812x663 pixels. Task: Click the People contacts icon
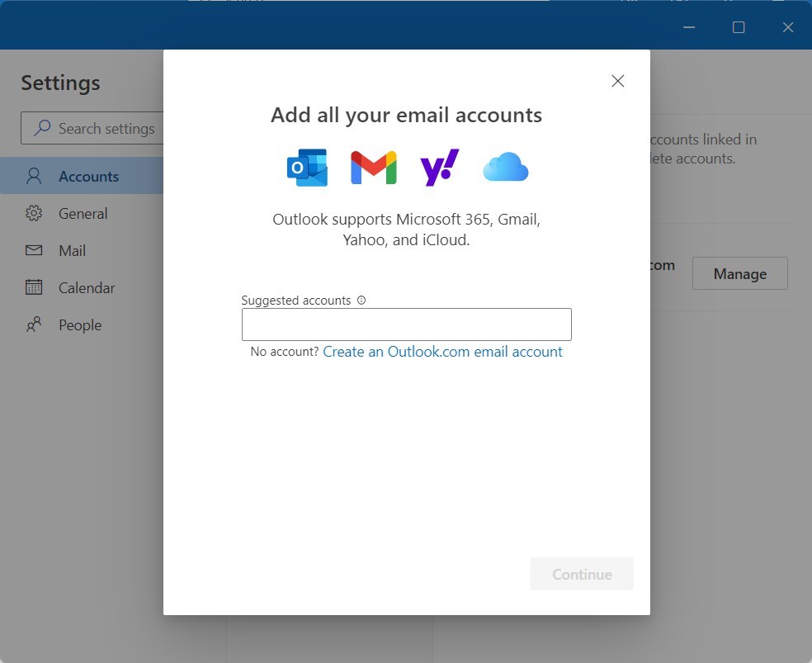[x=34, y=324]
